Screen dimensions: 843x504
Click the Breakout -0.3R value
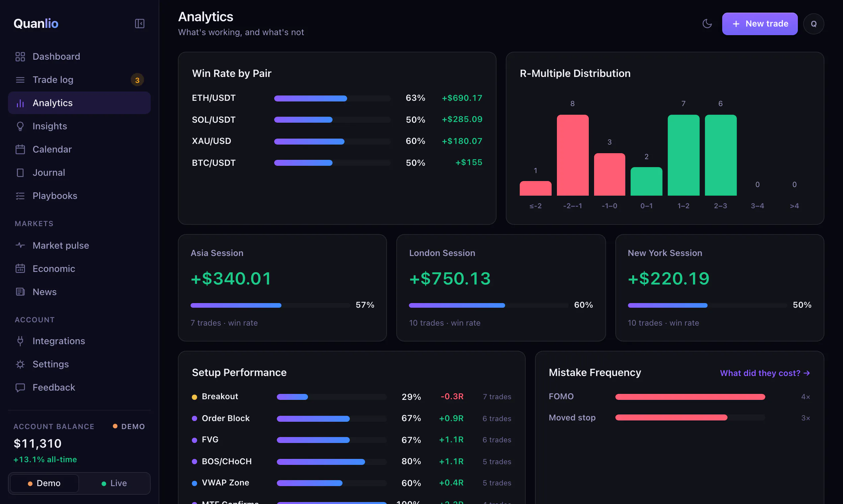pos(452,396)
